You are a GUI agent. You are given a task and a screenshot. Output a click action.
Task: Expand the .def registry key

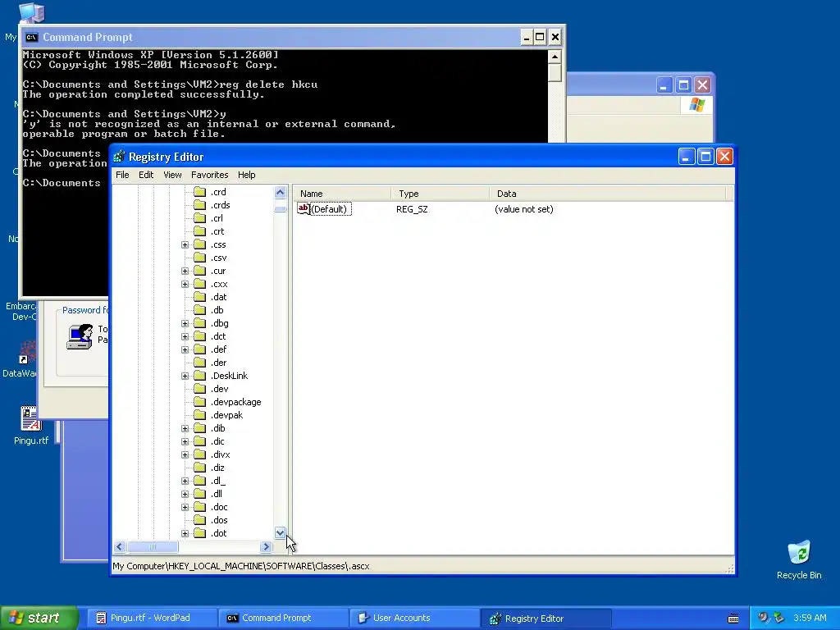tap(185, 349)
